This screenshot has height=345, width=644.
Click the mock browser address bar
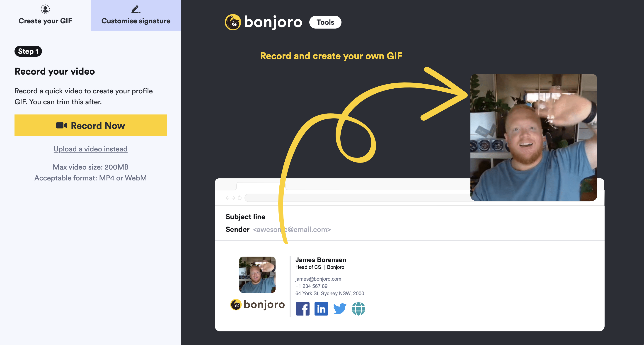(358, 198)
